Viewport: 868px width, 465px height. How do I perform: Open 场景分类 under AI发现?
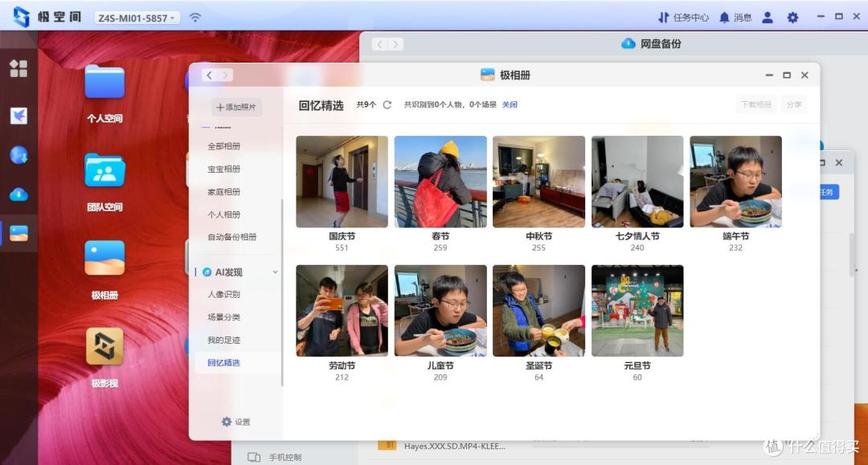(x=223, y=316)
